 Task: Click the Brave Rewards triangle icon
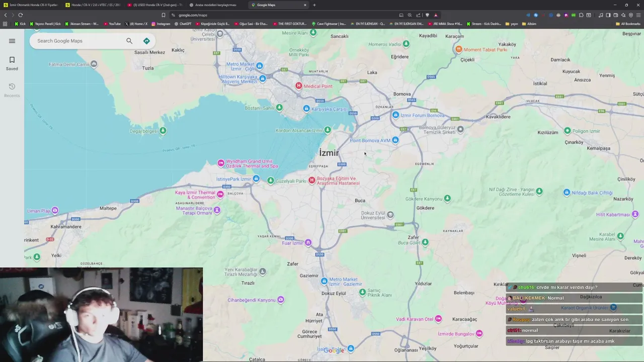coord(436,15)
